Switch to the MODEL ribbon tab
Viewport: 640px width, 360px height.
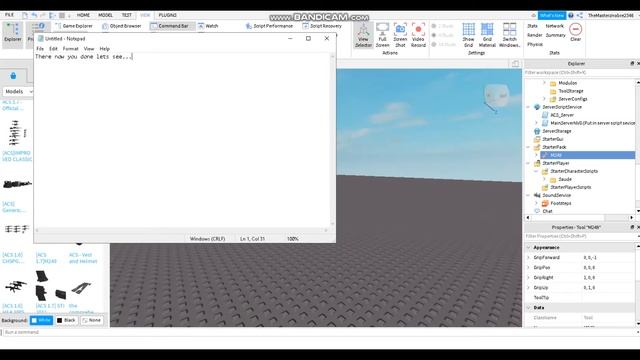[105, 15]
